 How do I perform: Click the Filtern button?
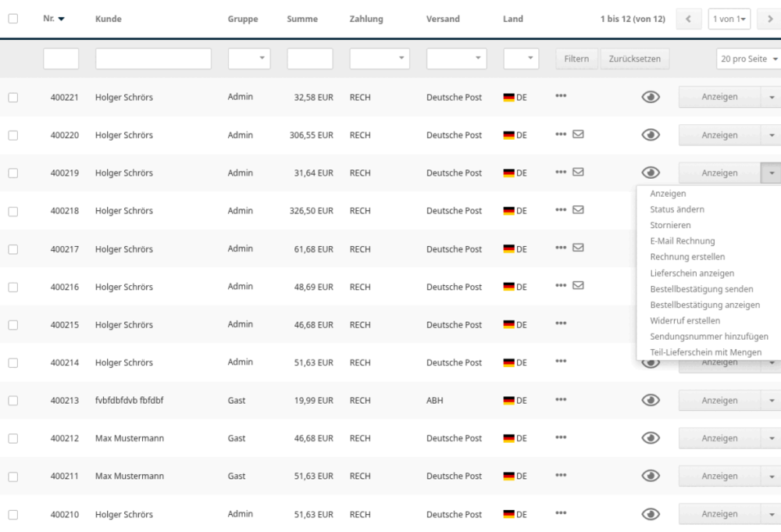[x=576, y=59]
